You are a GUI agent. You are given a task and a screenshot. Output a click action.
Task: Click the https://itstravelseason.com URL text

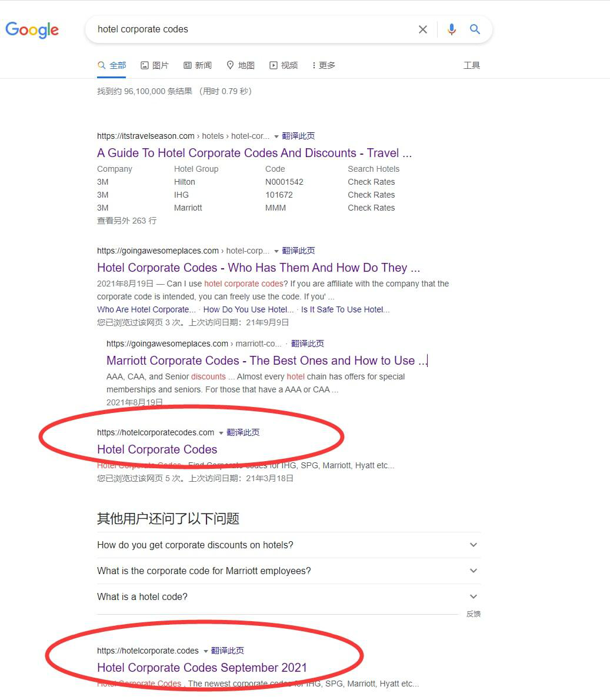[x=145, y=136]
